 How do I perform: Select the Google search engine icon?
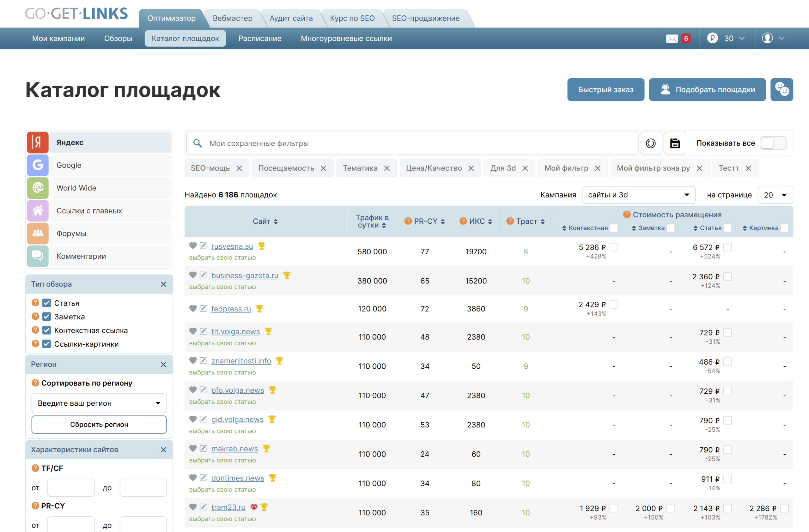(x=38, y=165)
